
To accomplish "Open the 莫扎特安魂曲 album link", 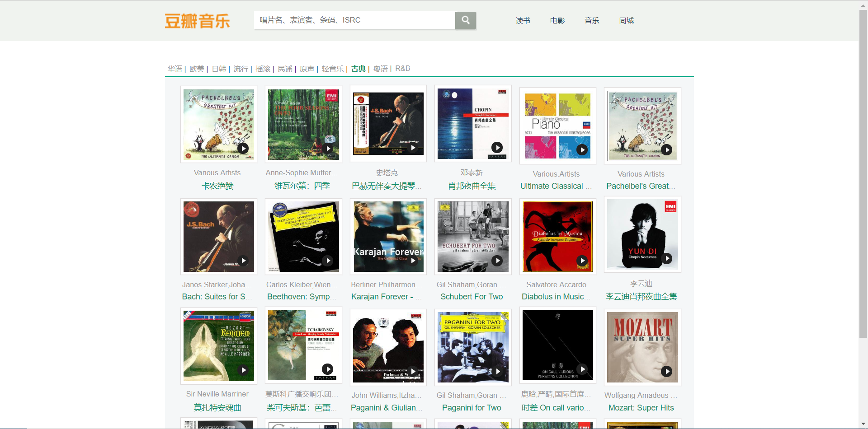I will pos(217,408).
